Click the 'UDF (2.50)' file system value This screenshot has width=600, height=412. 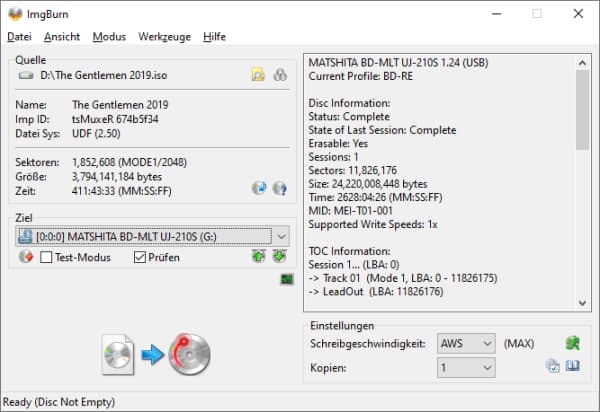coord(96,134)
